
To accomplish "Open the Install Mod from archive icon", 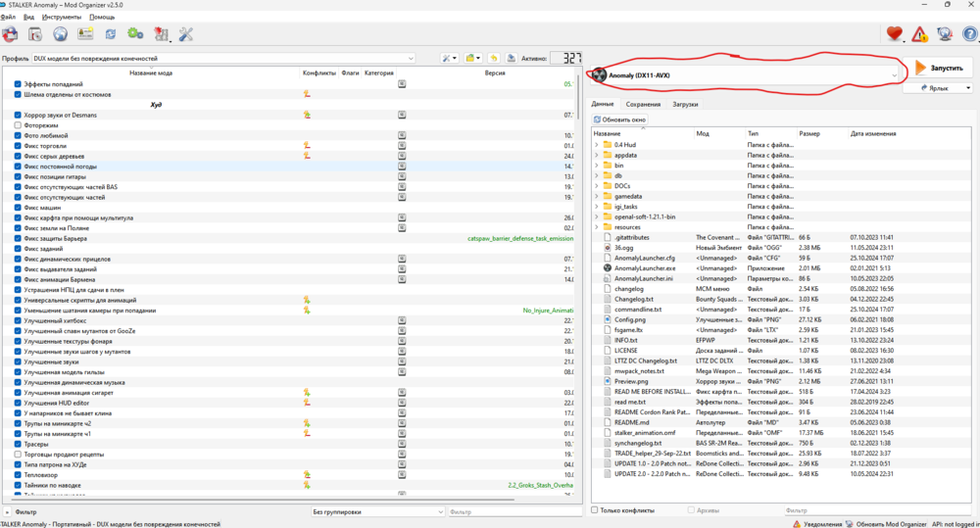I will [35, 34].
